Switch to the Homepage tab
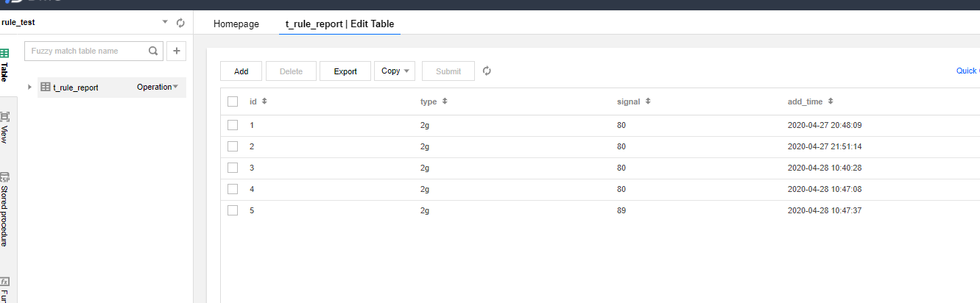Screen dimensions: 980x303 coord(236,24)
